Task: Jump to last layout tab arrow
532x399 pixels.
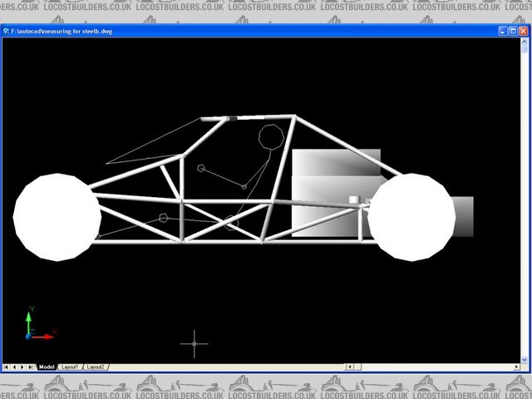Action: [32, 367]
